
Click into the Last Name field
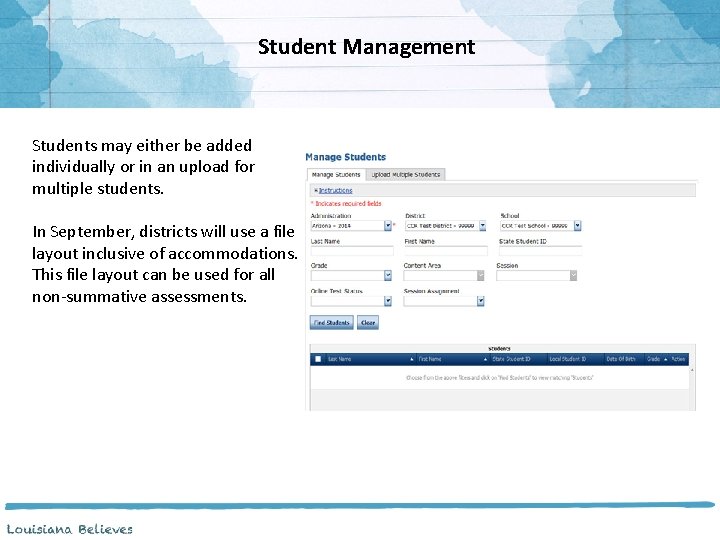point(352,251)
